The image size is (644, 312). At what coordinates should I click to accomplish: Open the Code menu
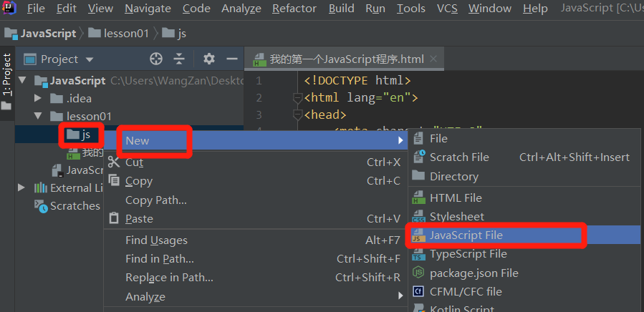pos(196,8)
